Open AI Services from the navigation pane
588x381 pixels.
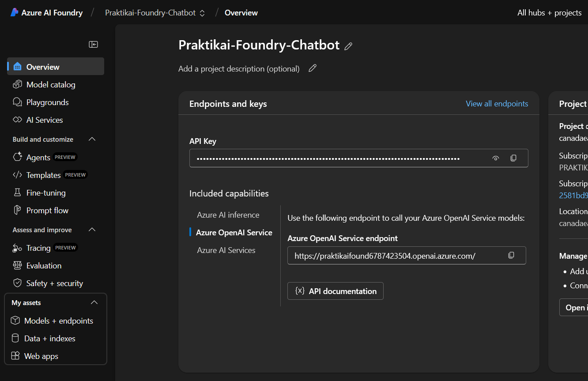[45, 120]
